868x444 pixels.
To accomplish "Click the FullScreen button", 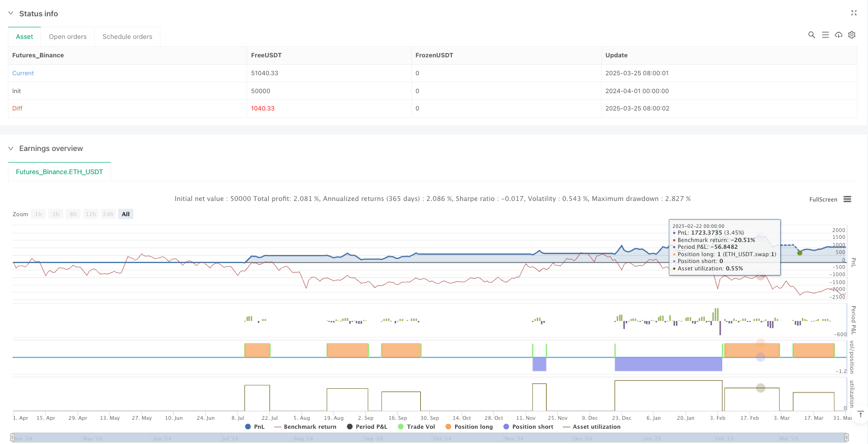I will [823, 199].
